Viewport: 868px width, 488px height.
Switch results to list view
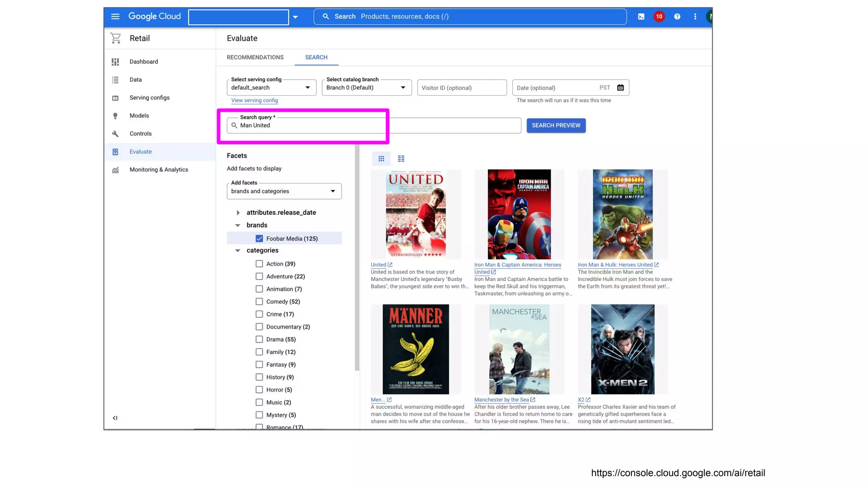(x=401, y=158)
